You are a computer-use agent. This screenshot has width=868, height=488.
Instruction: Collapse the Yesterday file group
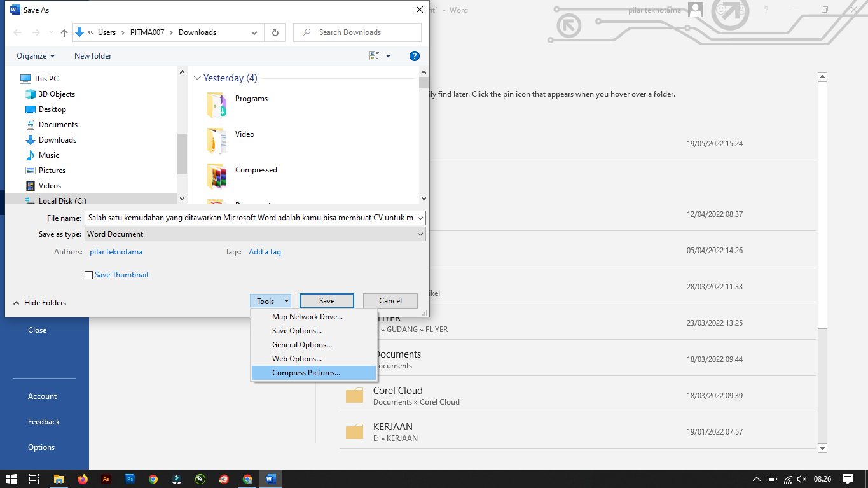click(198, 78)
